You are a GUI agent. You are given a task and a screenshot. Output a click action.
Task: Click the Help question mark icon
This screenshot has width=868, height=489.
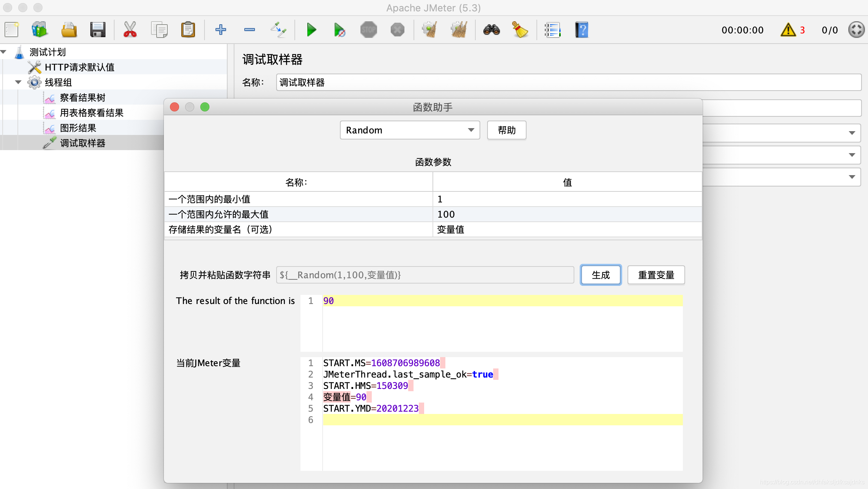point(581,30)
